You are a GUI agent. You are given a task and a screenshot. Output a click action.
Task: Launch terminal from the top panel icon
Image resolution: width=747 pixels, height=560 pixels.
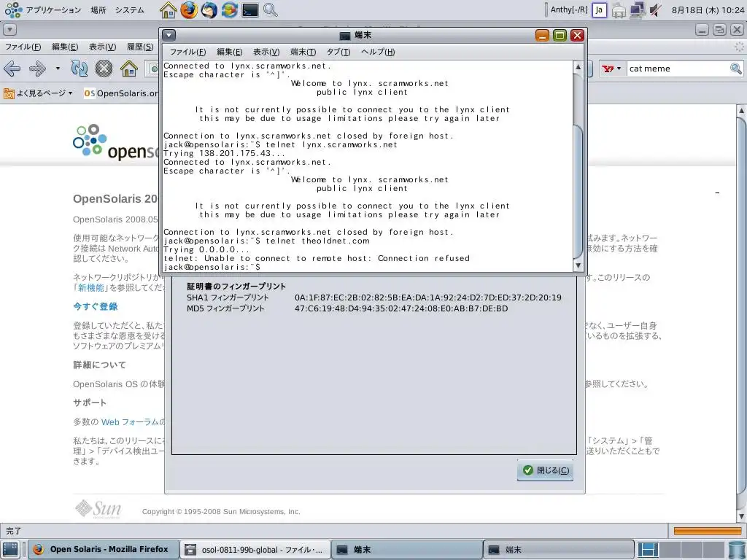click(249, 10)
